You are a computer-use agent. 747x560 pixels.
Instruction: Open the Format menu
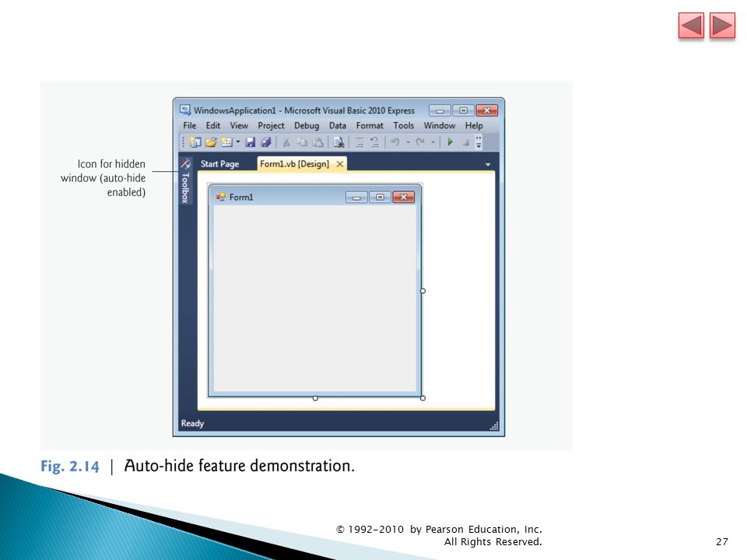pos(370,126)
